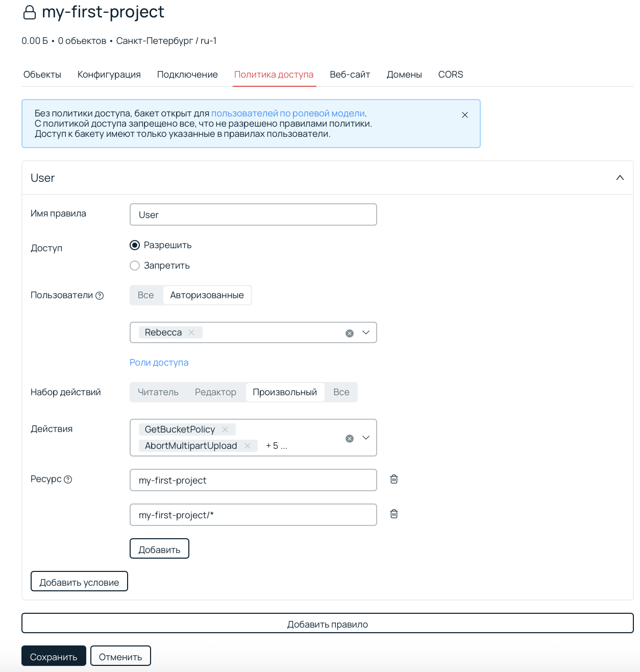Image resolution: width=640 pixels, height=672 pixels.
Task: Expand the Действия actions dropdown
Action: (366, 438)
